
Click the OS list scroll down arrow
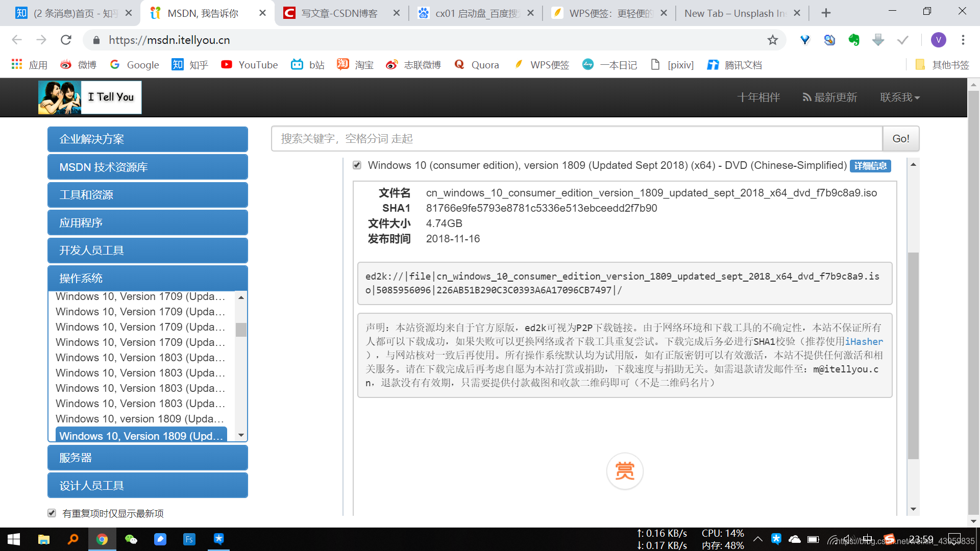click(241, 435)
